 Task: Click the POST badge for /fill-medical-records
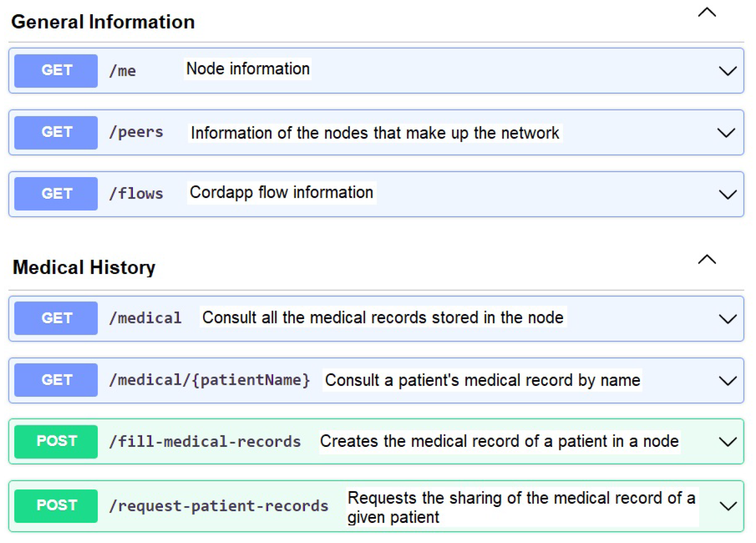click(56, 441)
